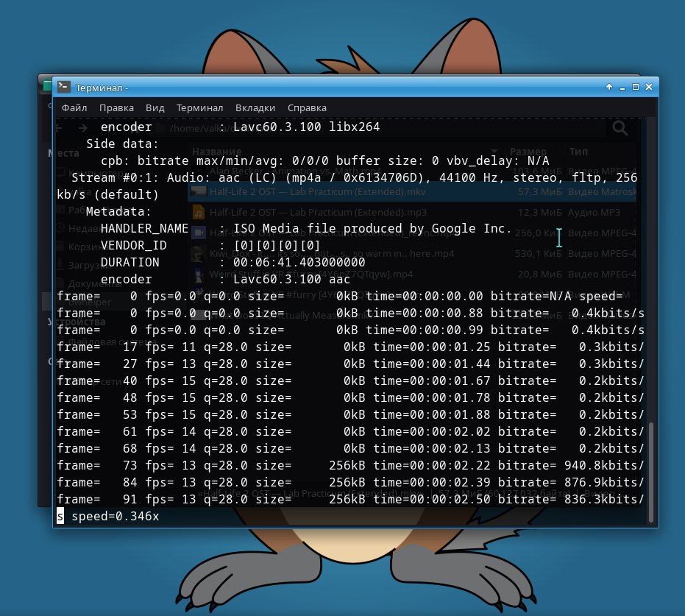Click the DURATION value 00:06:41.403000000
The width and height of the screenshot is (685, 616).
pos(299,262)
